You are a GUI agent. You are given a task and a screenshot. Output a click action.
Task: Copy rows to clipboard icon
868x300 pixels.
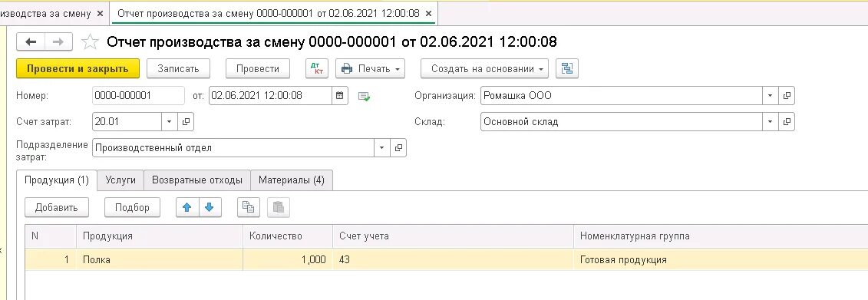(x=249, y=208)
